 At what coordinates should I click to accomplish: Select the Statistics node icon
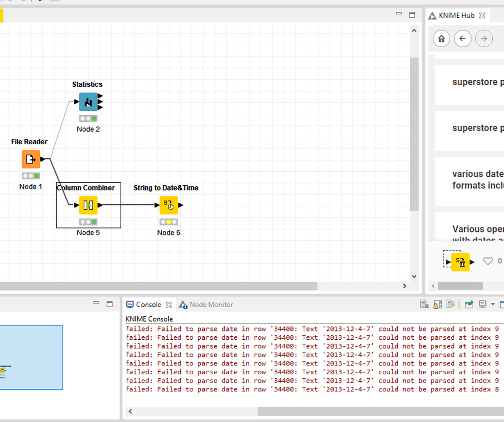tap(89, 101)
